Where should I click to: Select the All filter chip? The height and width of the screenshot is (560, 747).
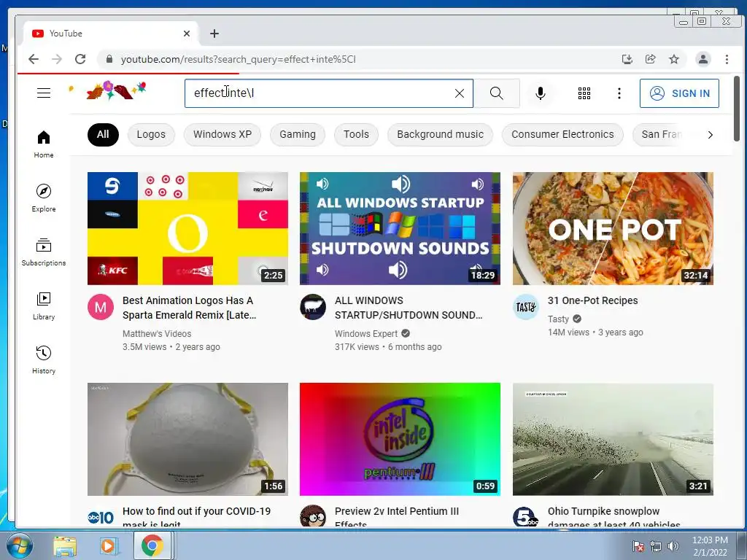coord(103,134)
